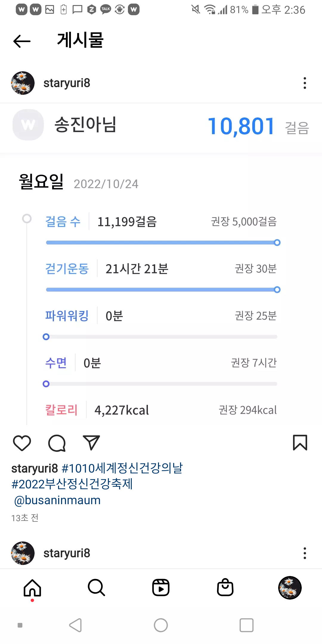Screen dimensions: 322x644
Task: Go to the Home feed tab
Action: pyautogui.click(x=32, y=588)
